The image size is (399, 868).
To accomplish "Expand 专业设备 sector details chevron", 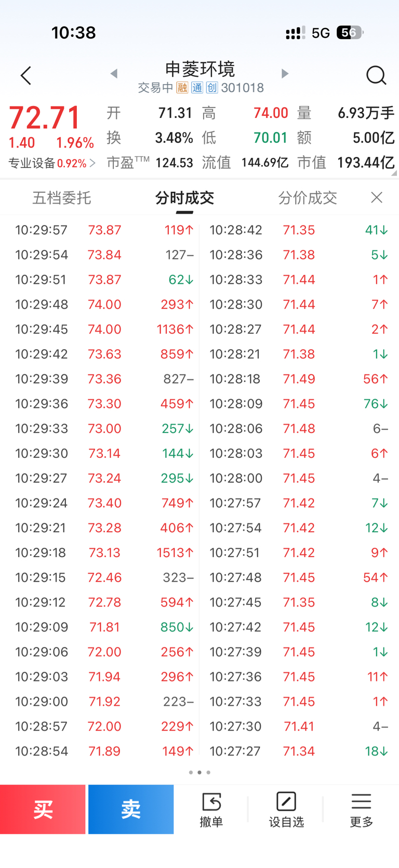I will tap(92, 163).
